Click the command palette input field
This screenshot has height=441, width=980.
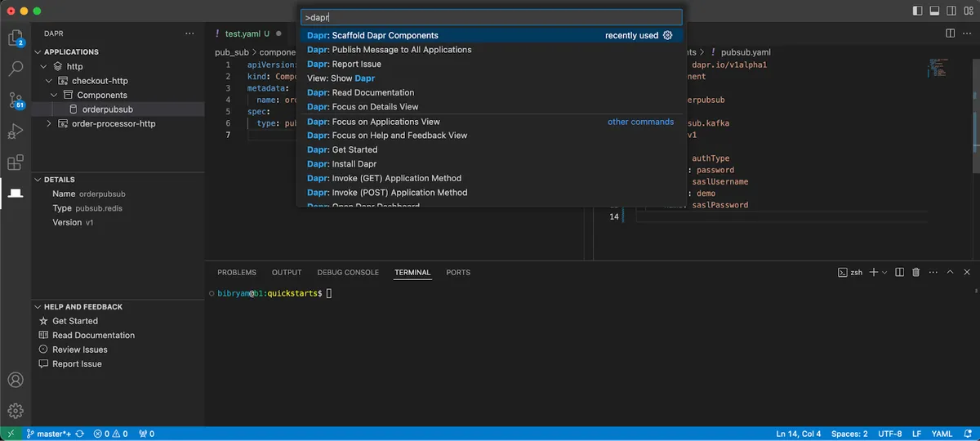pos(490,17)
